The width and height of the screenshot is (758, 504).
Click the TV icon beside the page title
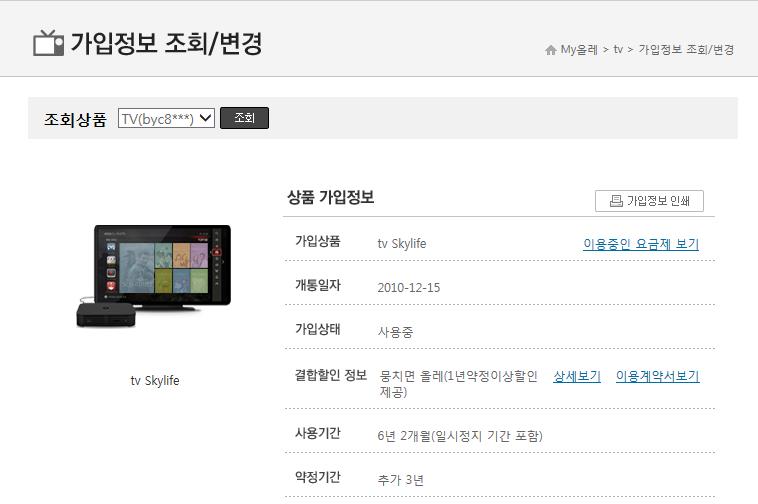(48, 43)
